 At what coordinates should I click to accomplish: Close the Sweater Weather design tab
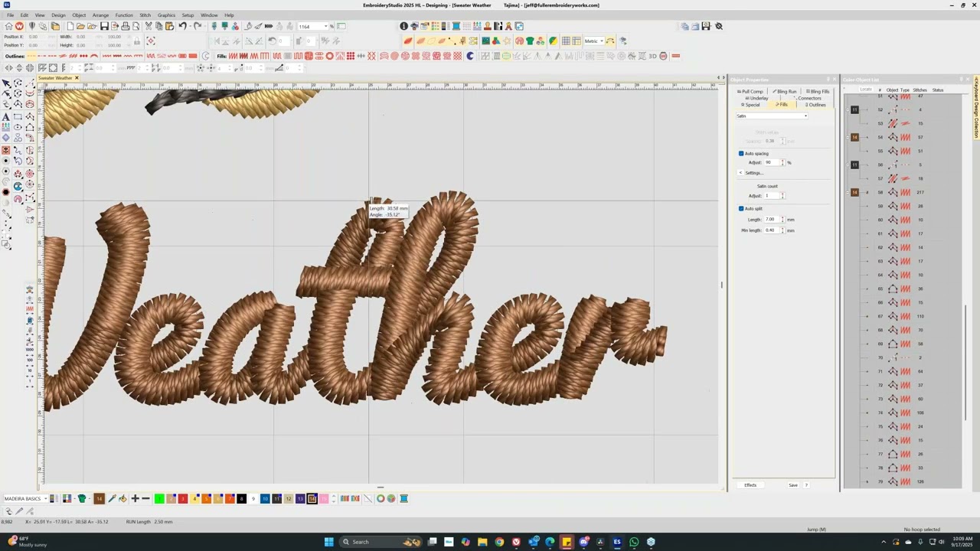(x=77, y=78)
